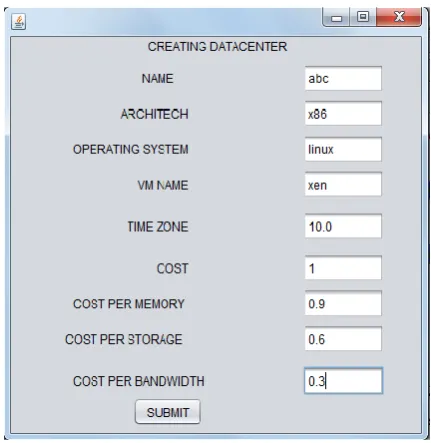Minimize the datacenter window

coord(336,17)
